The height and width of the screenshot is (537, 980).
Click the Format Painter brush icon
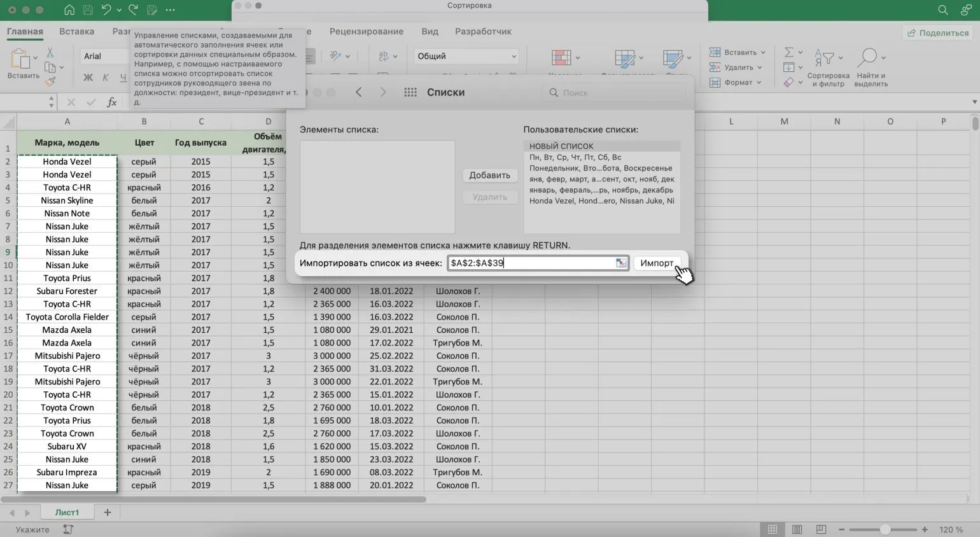point(50,81)
